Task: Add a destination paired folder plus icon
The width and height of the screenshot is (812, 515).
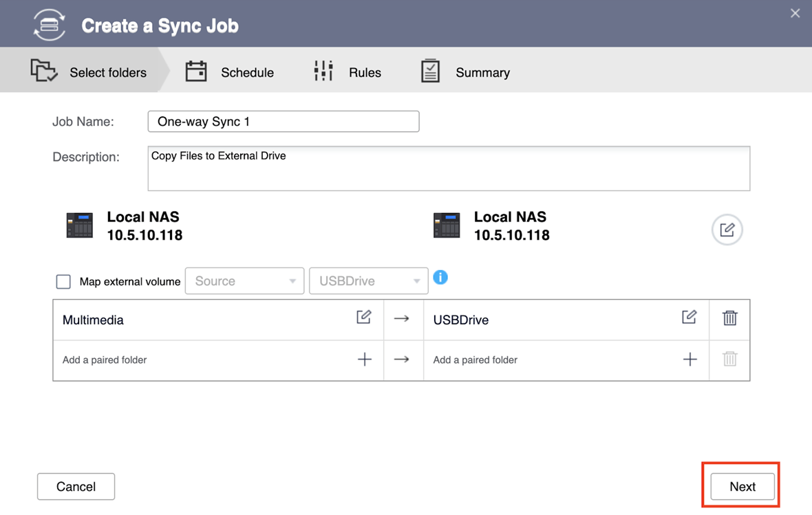Action: click(690, 360)
